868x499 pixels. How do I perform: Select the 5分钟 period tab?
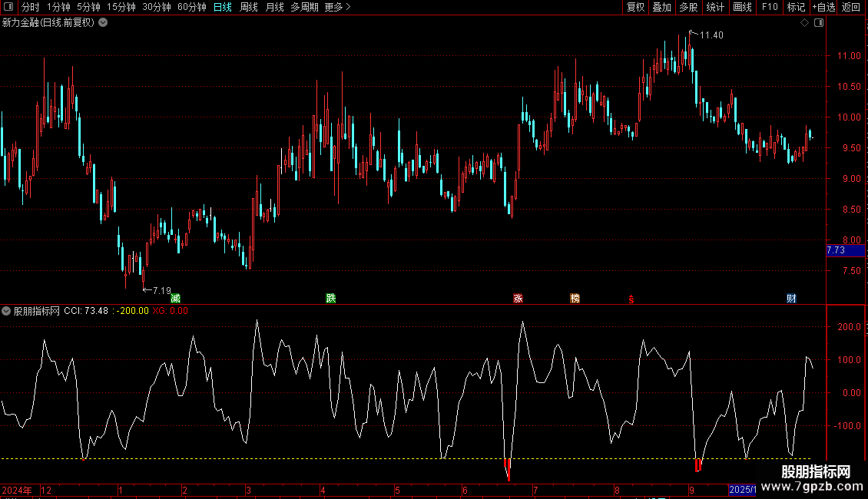[x=88, y=7]
